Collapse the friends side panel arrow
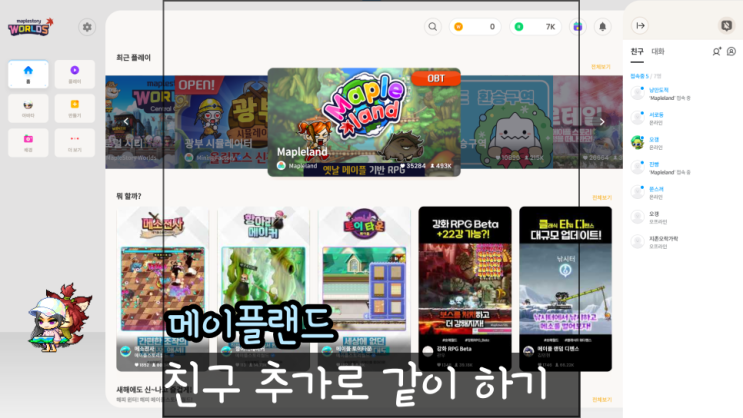This screenshot has width=743, height=418. point(640,26)
